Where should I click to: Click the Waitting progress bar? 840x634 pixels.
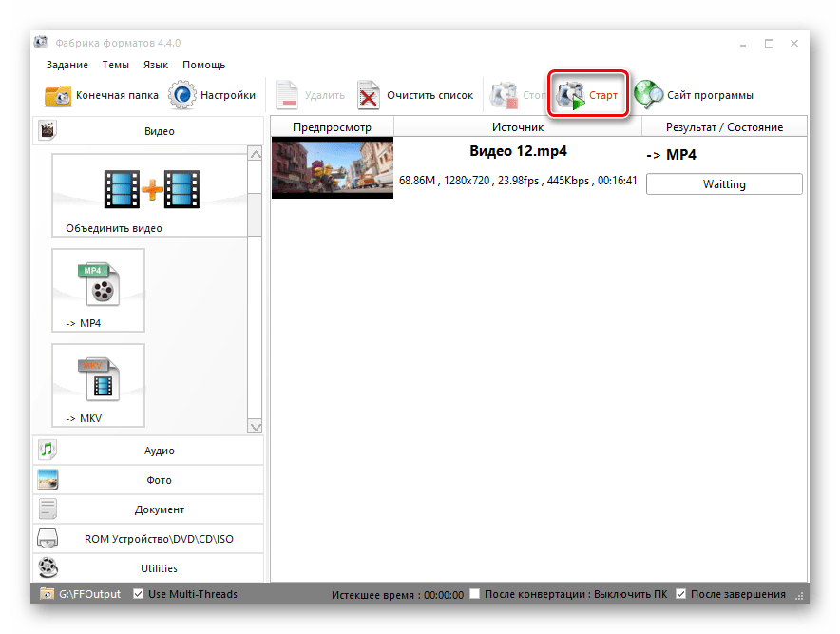pos(724,183)
